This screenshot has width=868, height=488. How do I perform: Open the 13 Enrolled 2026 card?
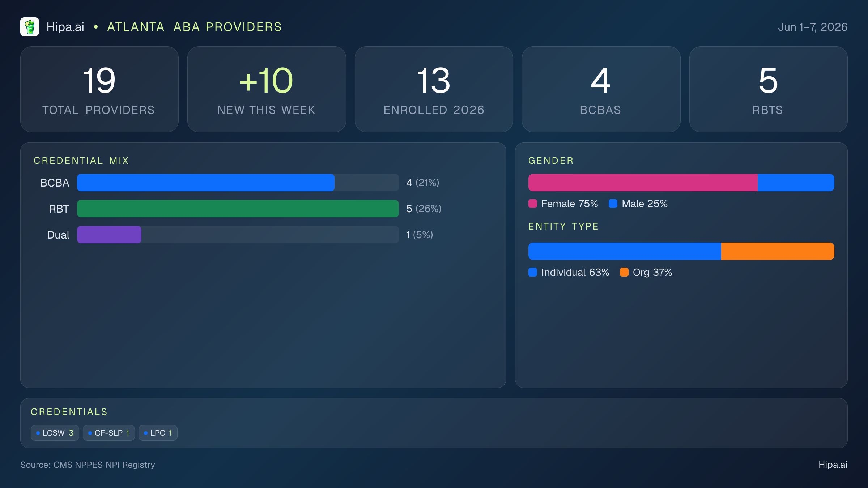pyautogui.click(x=434, y=89)
